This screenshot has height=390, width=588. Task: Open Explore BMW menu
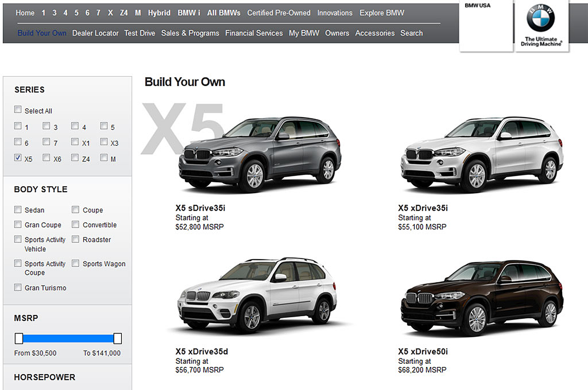coord(382,13)
